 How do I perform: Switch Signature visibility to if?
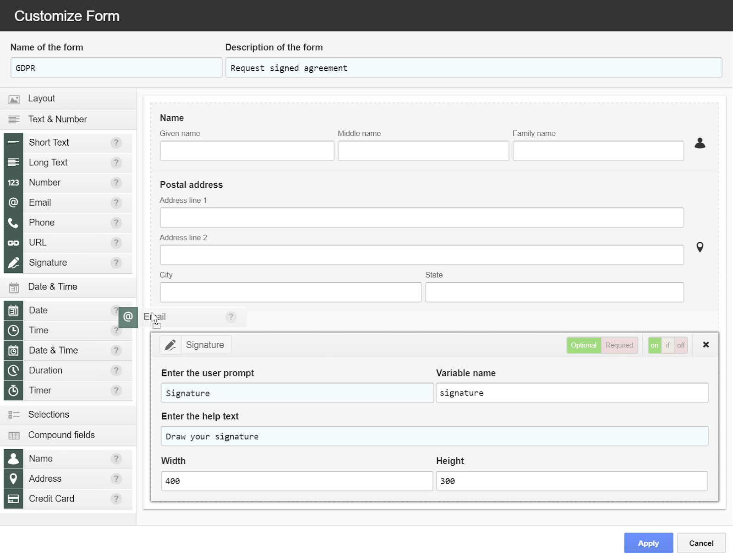[x=667, y=345]
